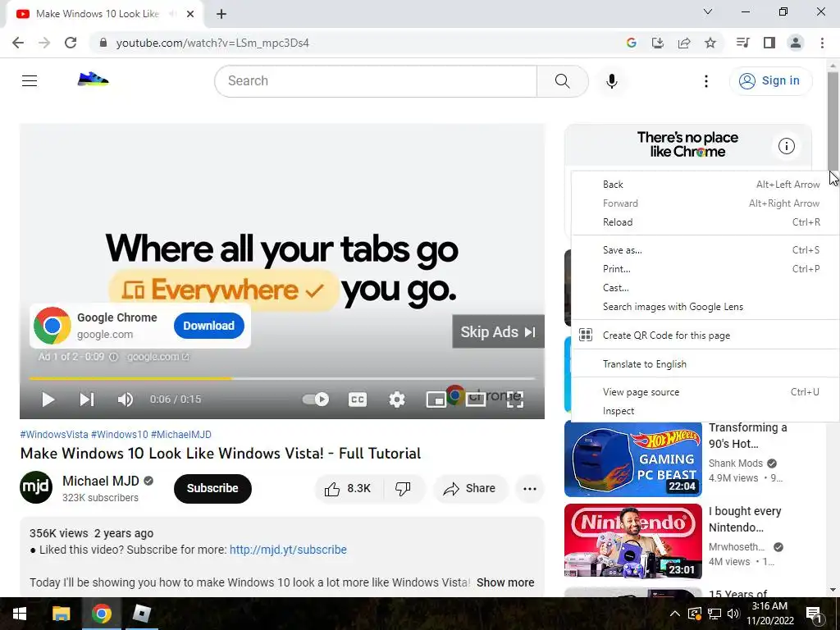Toggle the autoplay switch
This screenshot has height=630, width=840.
tap(316, 399)
